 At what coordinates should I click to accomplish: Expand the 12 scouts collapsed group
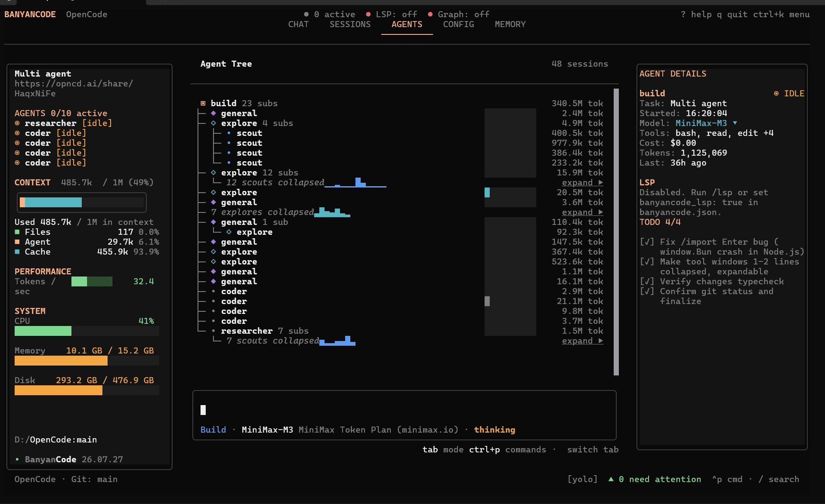point(582,182)
